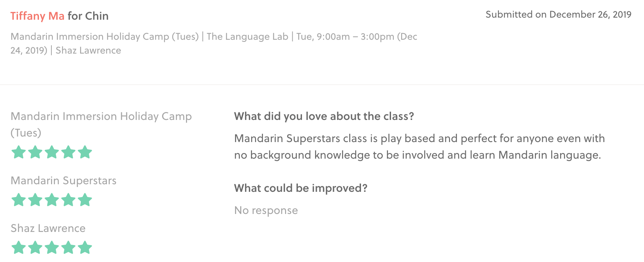The height and width of the screenshot is (262, 644).
Task: Click fifth star under Shaz Lawrence rating
Action: [x=85, y=247]
